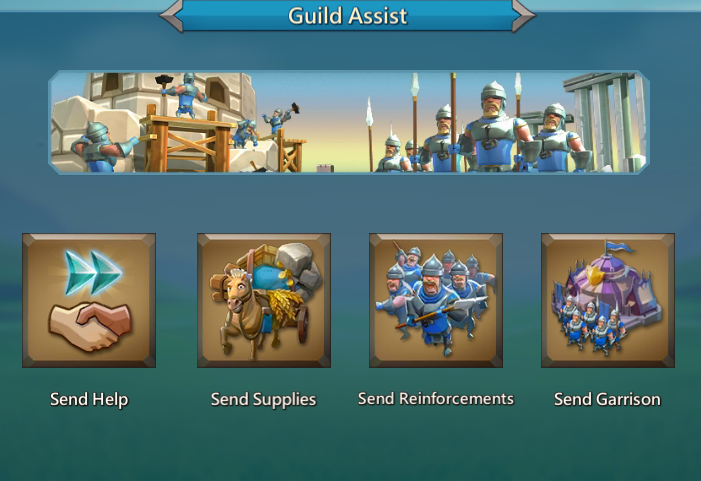
Task: Click the Send Reinforcements text label
Action: (x=436, y=398)
